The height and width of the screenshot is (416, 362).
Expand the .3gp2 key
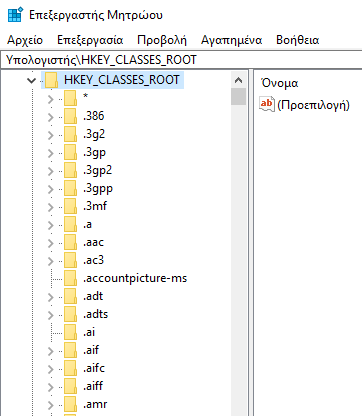click(x=50, y=171)
